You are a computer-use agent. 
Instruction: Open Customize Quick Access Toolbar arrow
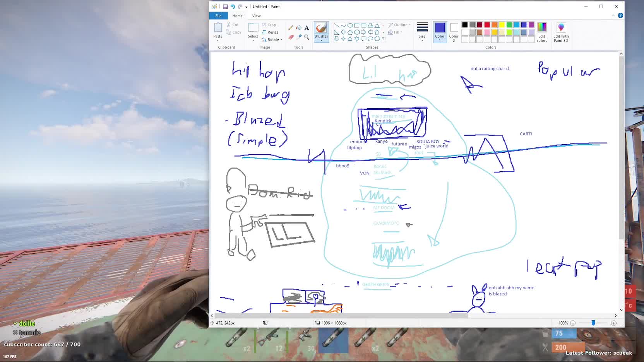pyautogui.click(x=246, y=7)
